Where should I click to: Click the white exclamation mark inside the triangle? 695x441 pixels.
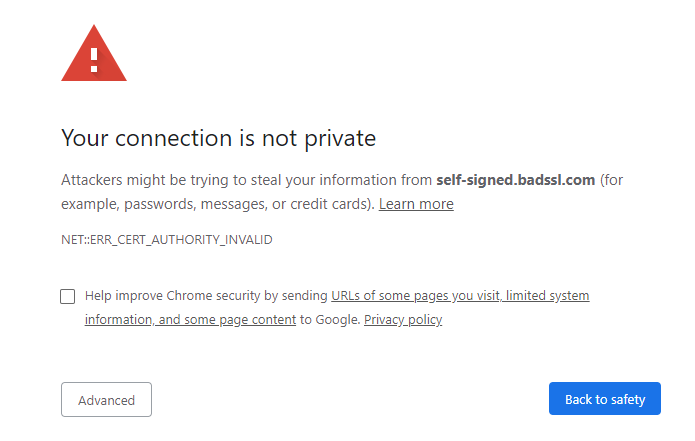(94, 60)
